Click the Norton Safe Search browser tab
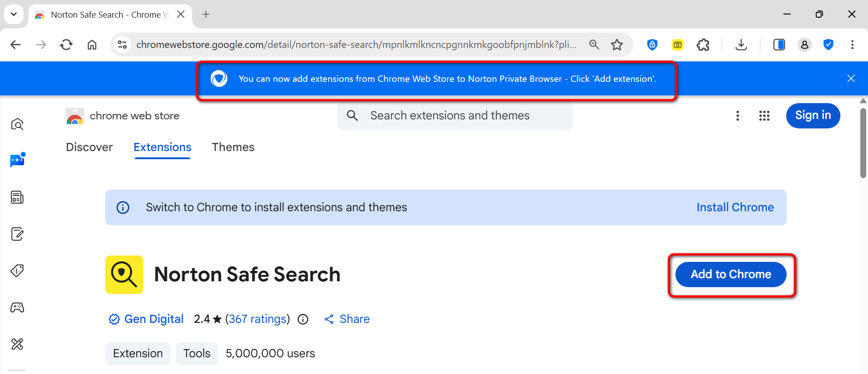 110,14
